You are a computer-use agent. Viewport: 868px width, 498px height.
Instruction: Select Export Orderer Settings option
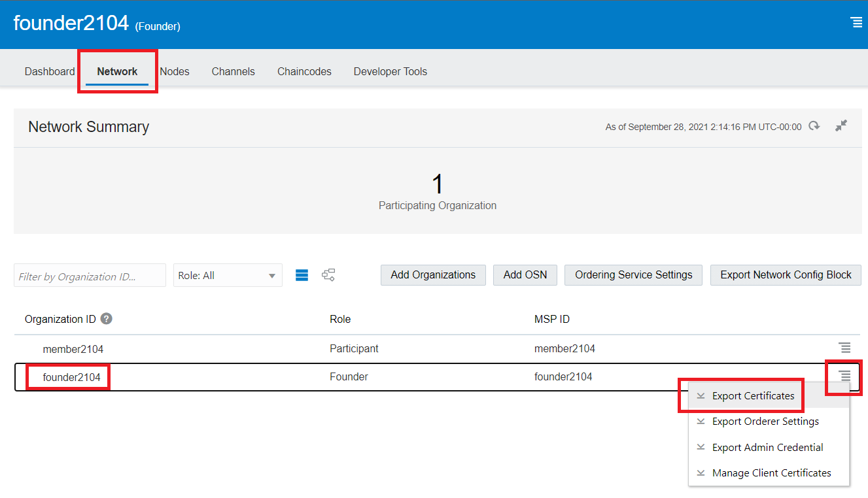point(765,422)
